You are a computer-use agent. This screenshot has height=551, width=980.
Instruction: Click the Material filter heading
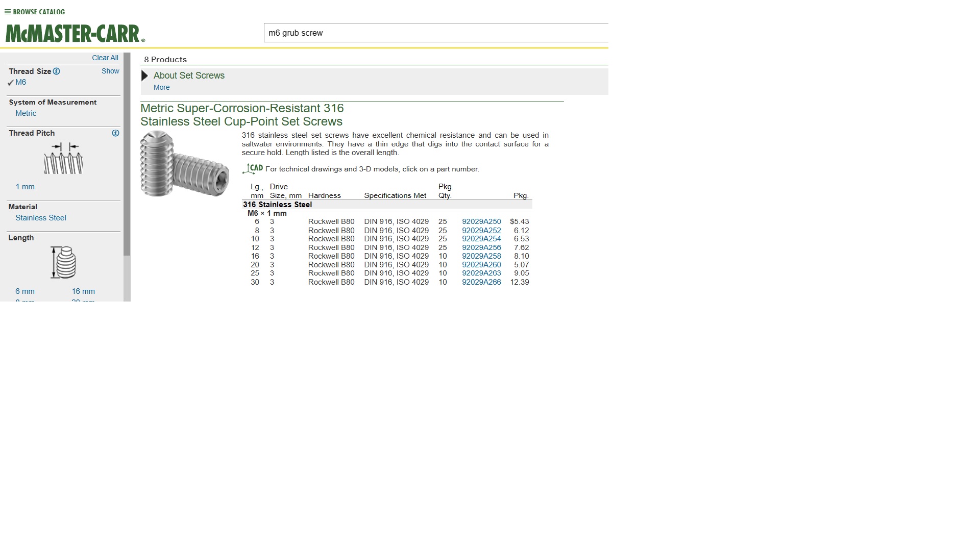(23, 207)
